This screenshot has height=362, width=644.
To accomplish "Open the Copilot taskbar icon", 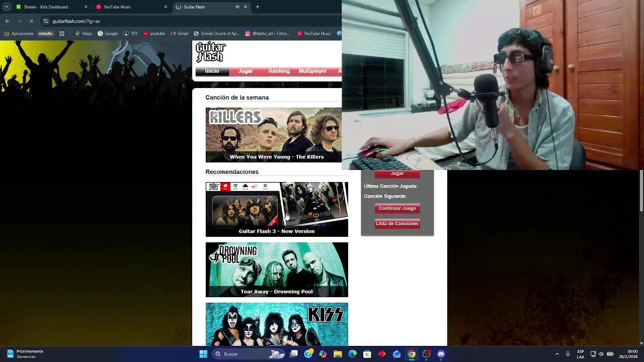I will (323, 354).
